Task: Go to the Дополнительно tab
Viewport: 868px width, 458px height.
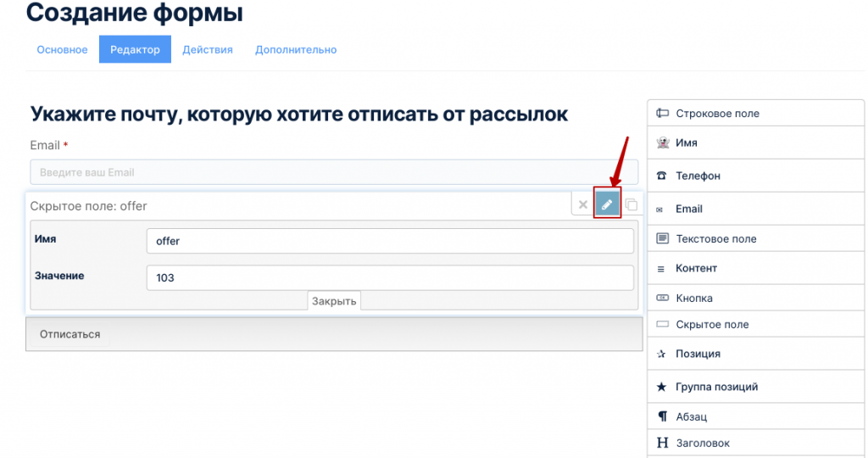Action: 296,49
